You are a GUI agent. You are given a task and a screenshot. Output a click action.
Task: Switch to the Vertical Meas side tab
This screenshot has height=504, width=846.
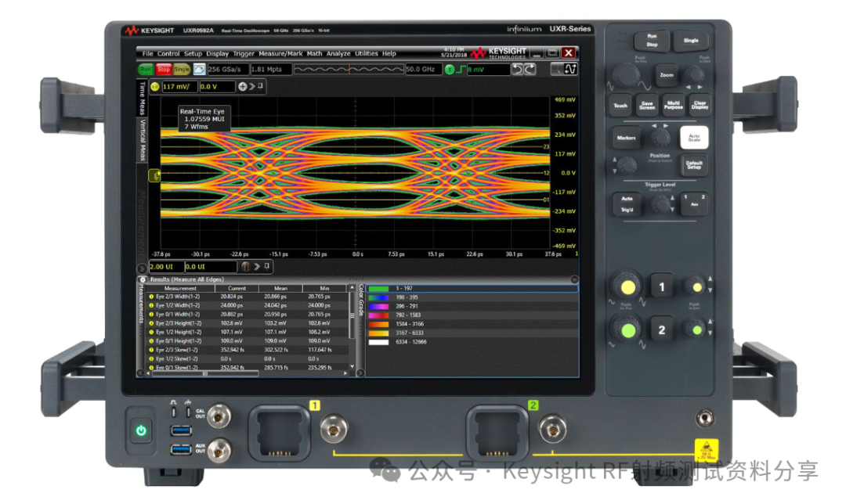(x=143, y=139)
